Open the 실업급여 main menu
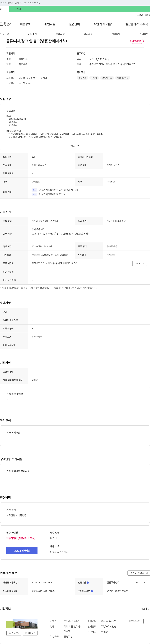Viewport: 150px width, 644px height. click(74, 24)
